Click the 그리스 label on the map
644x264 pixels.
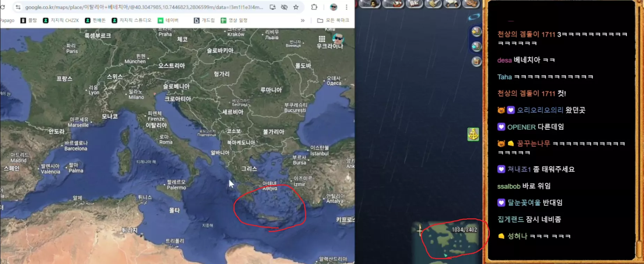[x=249, y=169]
